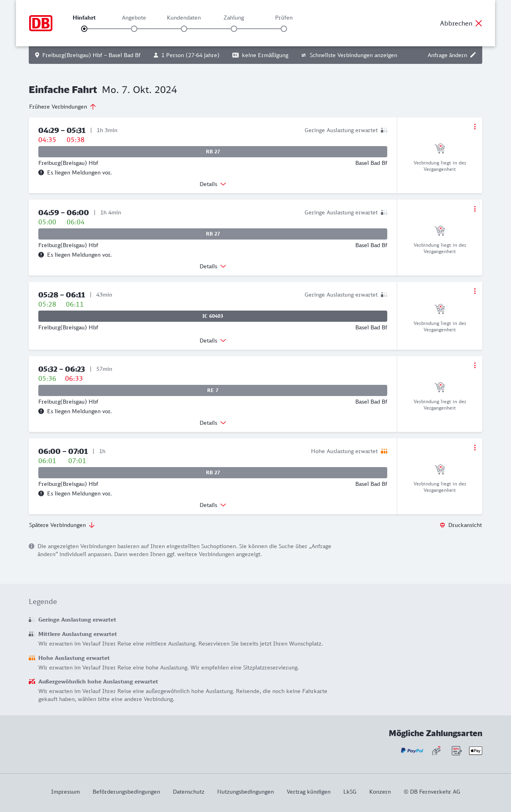Click the printer icon for Druckansicht
This screenshot has width=511, height=812.
(442, 525)
